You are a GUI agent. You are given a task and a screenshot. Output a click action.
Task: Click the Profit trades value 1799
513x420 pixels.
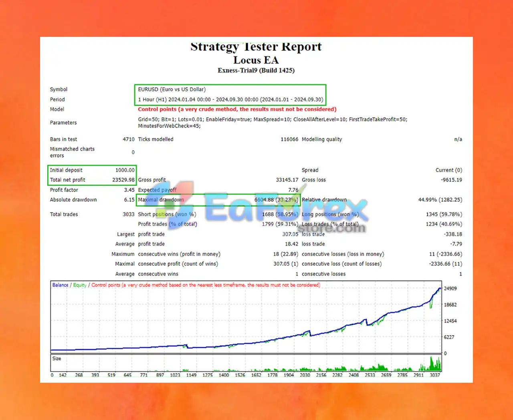280,224
